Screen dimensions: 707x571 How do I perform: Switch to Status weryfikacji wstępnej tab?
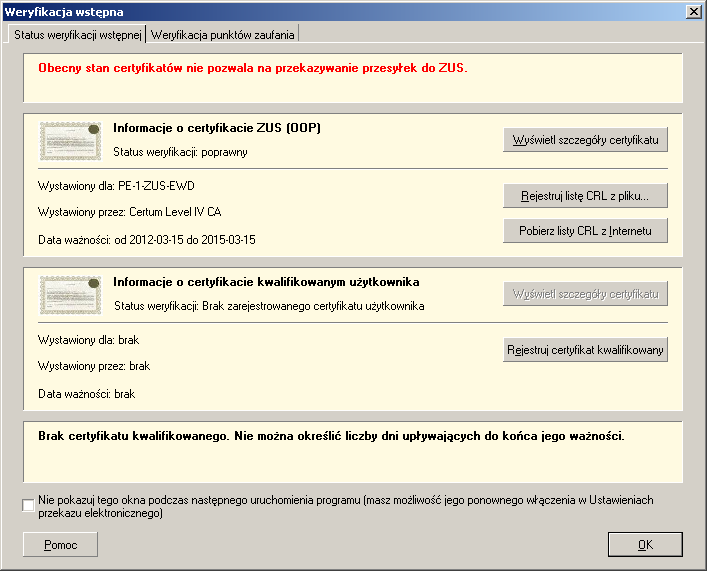77,35
